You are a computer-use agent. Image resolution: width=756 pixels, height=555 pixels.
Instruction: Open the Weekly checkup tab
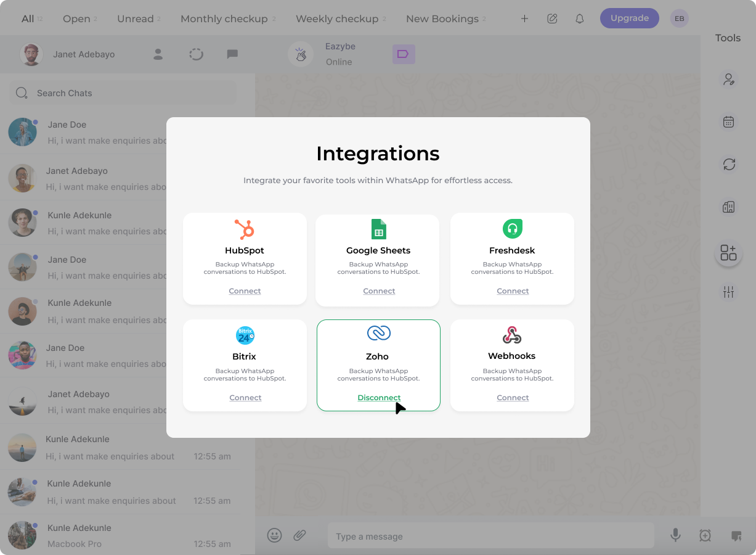(x=337, y=18)
